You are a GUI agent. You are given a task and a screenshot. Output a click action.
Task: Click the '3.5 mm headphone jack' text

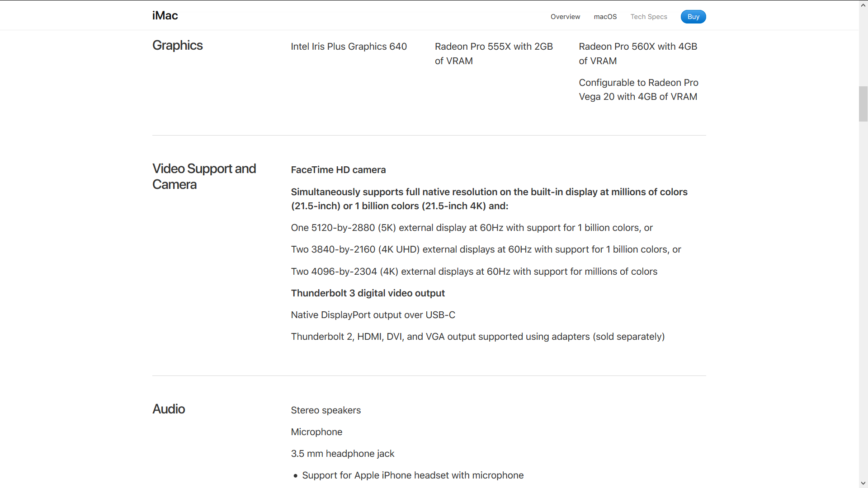pyautogui.click(x=342, y=454)
